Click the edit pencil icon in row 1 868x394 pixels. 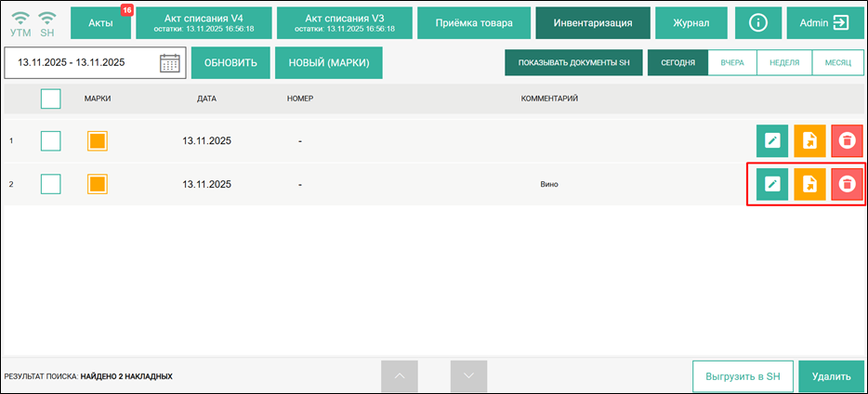coord(771,140)
